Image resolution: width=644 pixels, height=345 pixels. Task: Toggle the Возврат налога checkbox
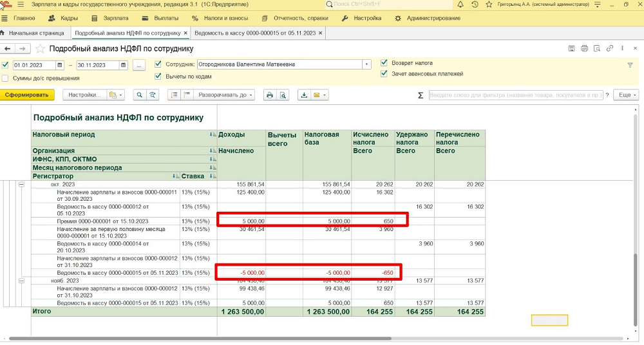tap(384, 63)
